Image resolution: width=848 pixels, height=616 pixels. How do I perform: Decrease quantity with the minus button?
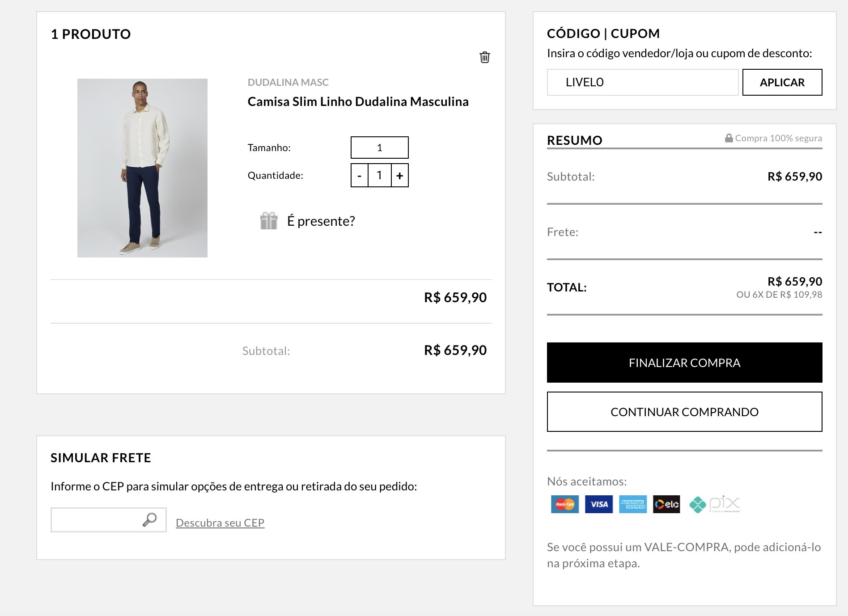pos(359,176)
